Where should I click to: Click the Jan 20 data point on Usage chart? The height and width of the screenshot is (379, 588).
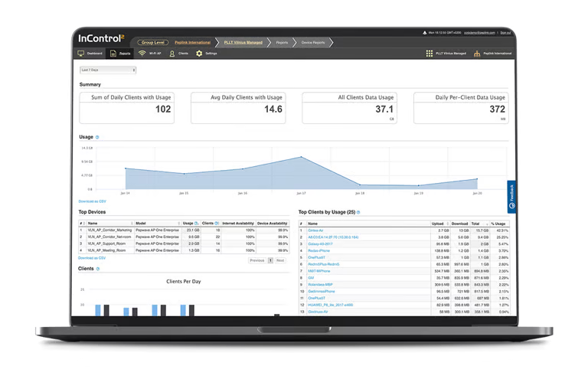pos(477,179)
